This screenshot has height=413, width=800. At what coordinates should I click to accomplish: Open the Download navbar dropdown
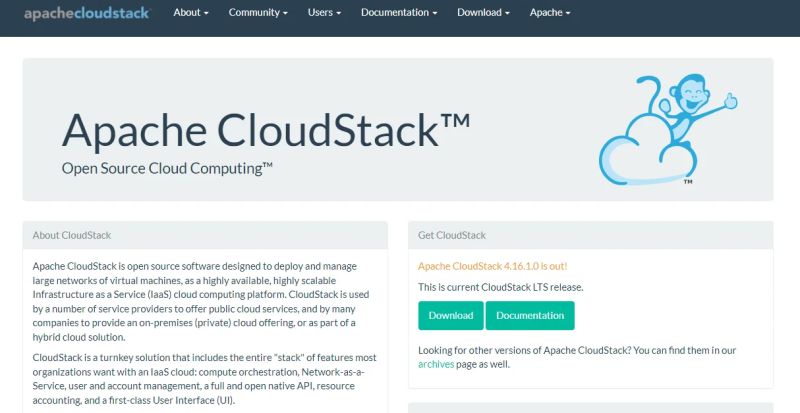point(483,13)
